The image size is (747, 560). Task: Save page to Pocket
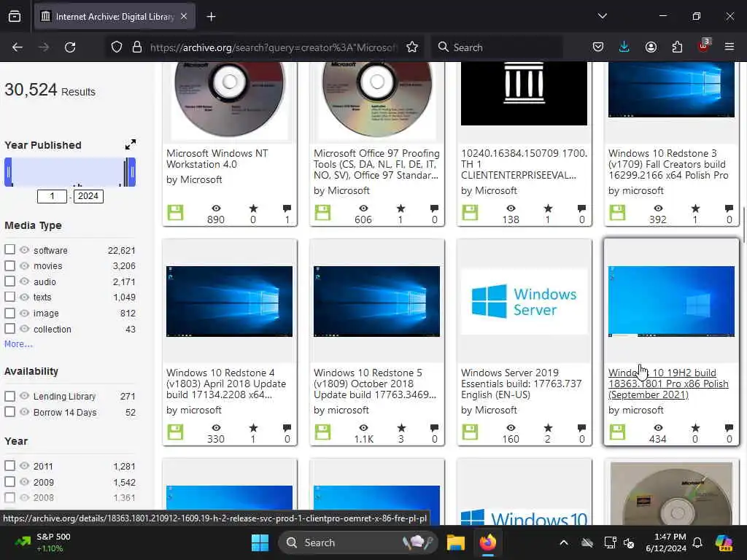(598, 47)
